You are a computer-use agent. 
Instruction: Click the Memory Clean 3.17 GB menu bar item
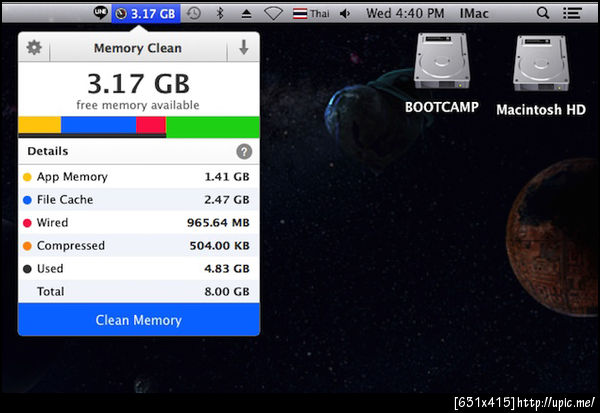[x=146, y=14]
